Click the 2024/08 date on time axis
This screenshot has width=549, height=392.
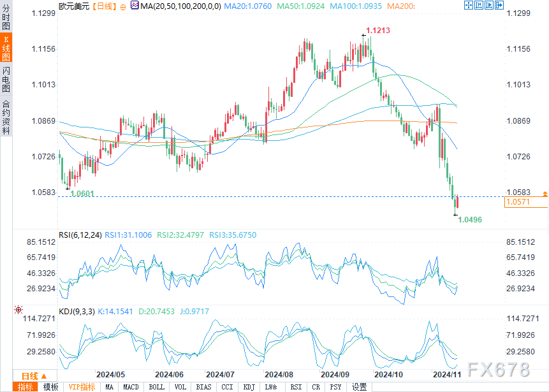tap(279, 375)
